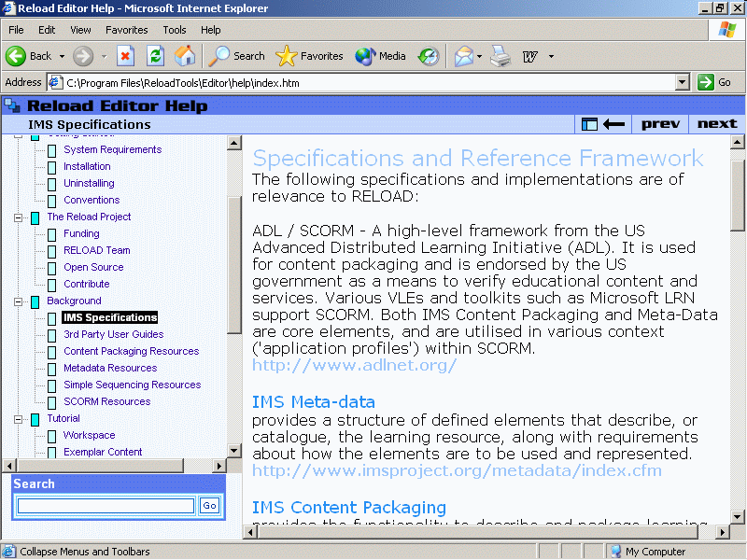This screenshot has width=747, height=560.
Task: Click the Stop loading toolbar icon
Action: click(125, 56)
